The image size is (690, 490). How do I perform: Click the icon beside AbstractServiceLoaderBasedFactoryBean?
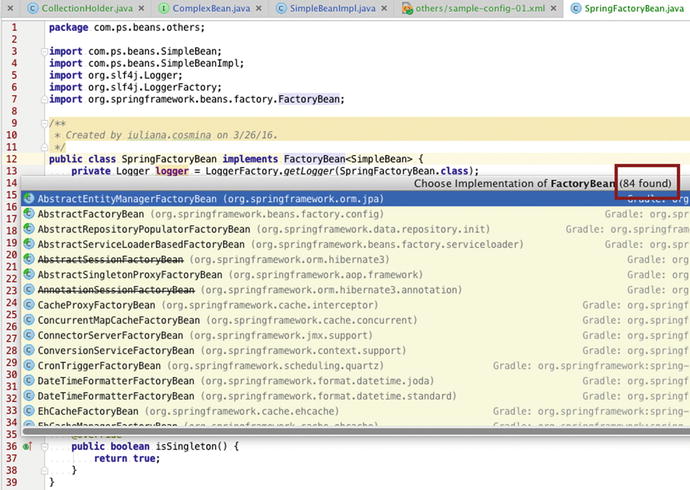(x=29, y=244)
